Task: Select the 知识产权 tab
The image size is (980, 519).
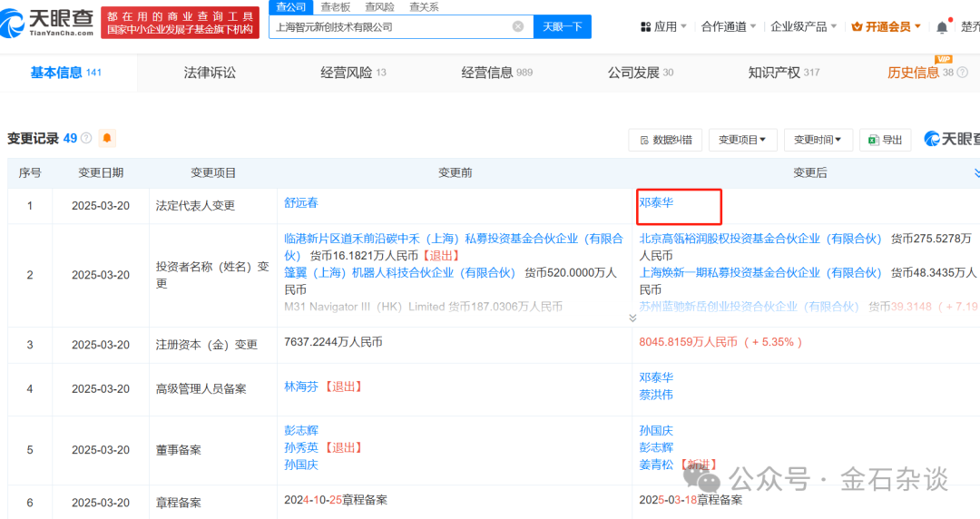Action: [x=784, y=73]
